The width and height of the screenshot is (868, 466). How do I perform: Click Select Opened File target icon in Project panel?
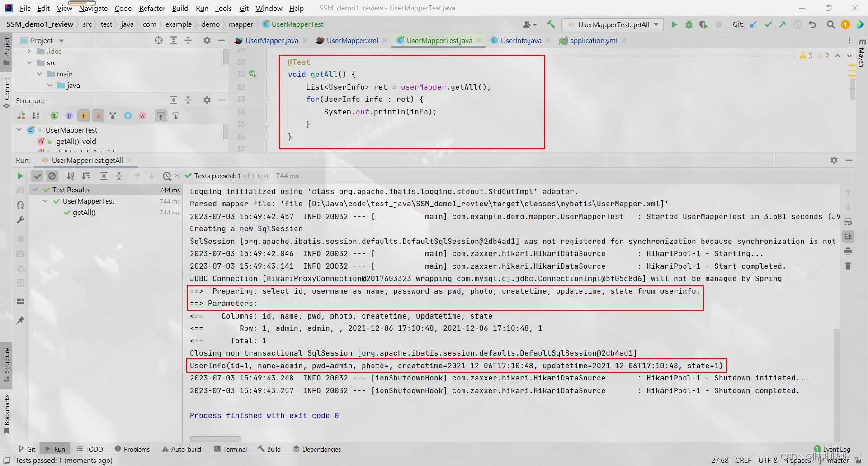coord(159,40)
